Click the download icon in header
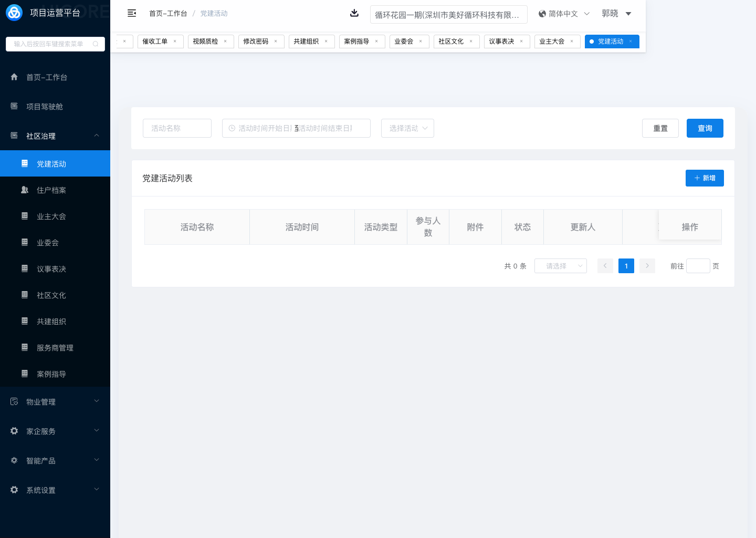The height and width of the screenshot is (538, 756). click(354, 13)
